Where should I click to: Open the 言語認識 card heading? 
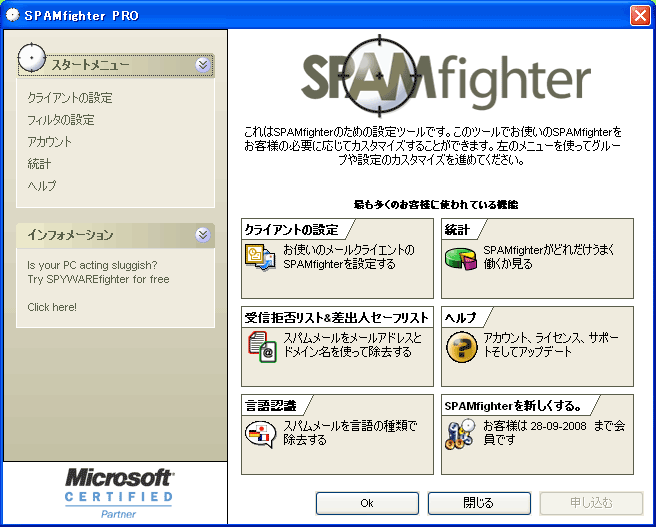[270, 405]
